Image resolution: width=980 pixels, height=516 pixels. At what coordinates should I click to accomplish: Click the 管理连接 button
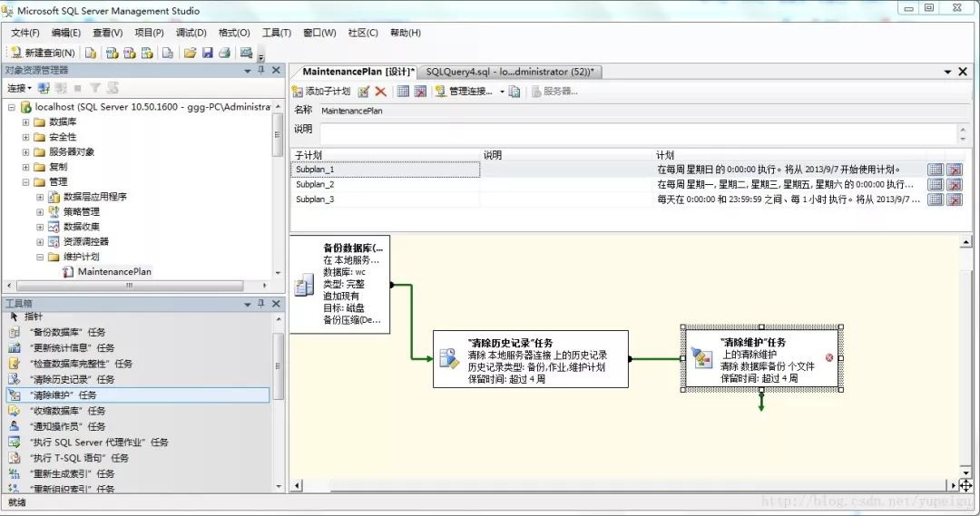[x=468, y=92]
